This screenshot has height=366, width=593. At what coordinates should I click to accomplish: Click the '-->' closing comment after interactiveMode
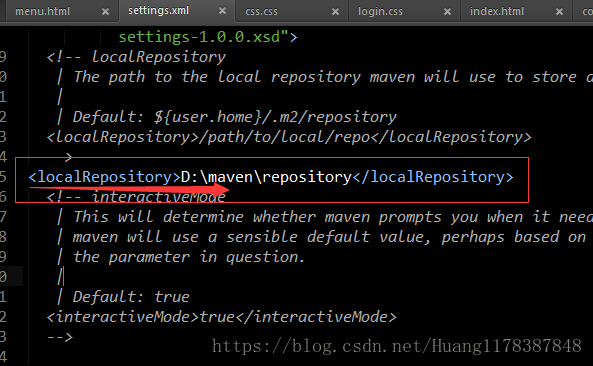pos(59,337)
